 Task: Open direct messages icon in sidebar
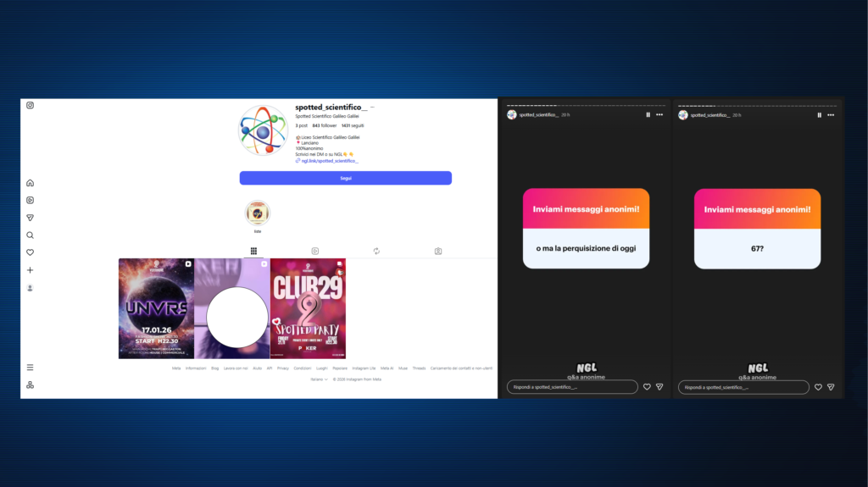pyautogui.click(x=30, y=218)
